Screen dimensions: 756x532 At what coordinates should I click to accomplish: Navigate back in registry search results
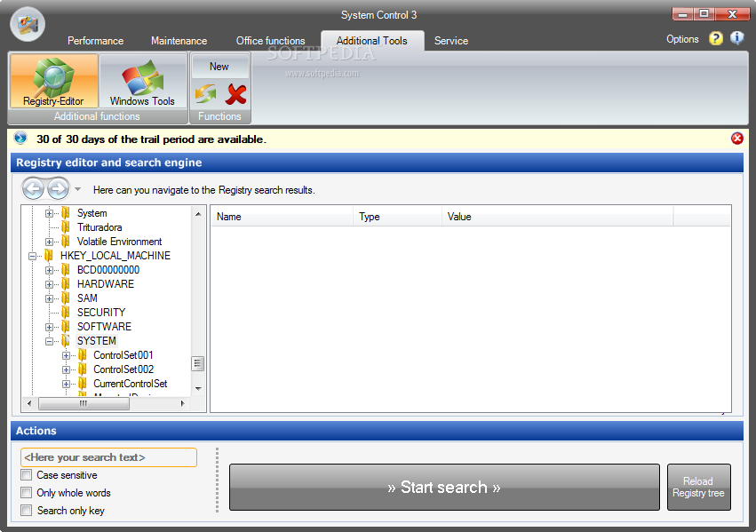tap(33, 189)
